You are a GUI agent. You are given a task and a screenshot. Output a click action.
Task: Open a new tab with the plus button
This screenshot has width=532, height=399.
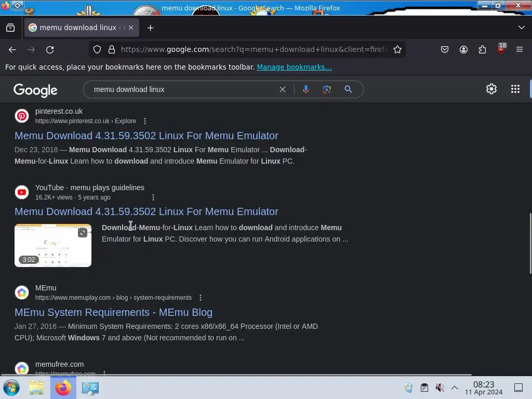[x=150, y=28]
